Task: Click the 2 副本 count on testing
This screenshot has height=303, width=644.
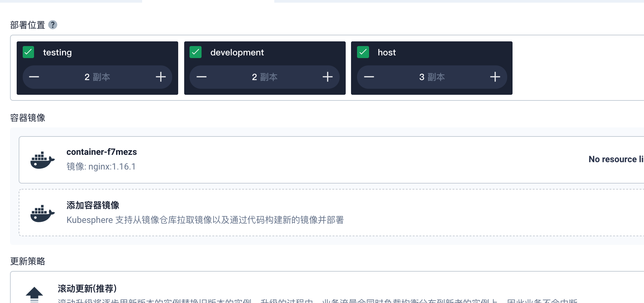Action: [x=97, y=77]
